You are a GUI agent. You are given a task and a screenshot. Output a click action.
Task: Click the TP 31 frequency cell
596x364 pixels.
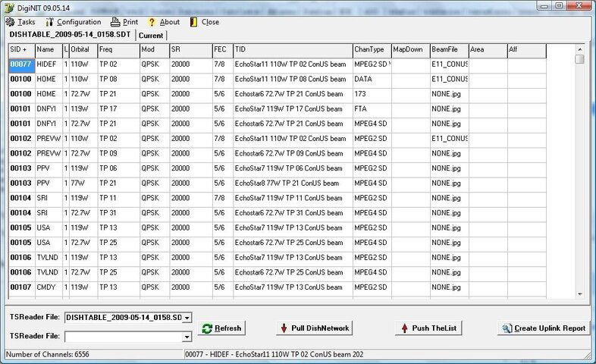pyautogui.click(x=118, y=213)
